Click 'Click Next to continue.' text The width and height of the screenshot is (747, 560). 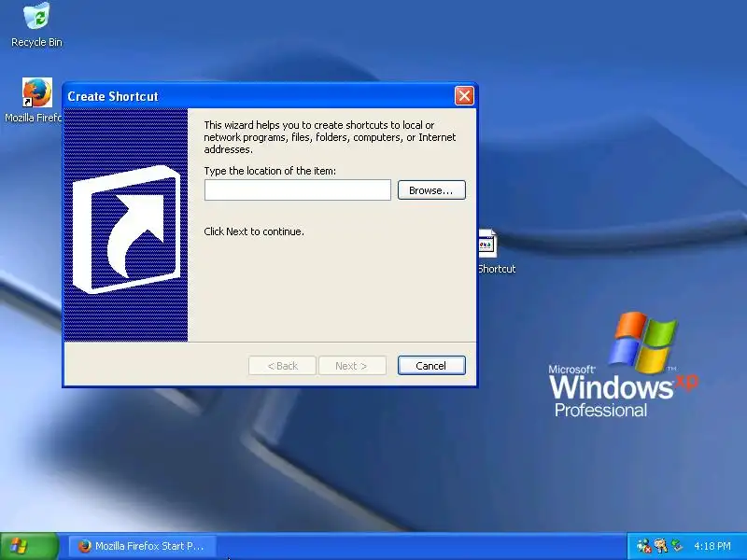[x=254, y=231]
